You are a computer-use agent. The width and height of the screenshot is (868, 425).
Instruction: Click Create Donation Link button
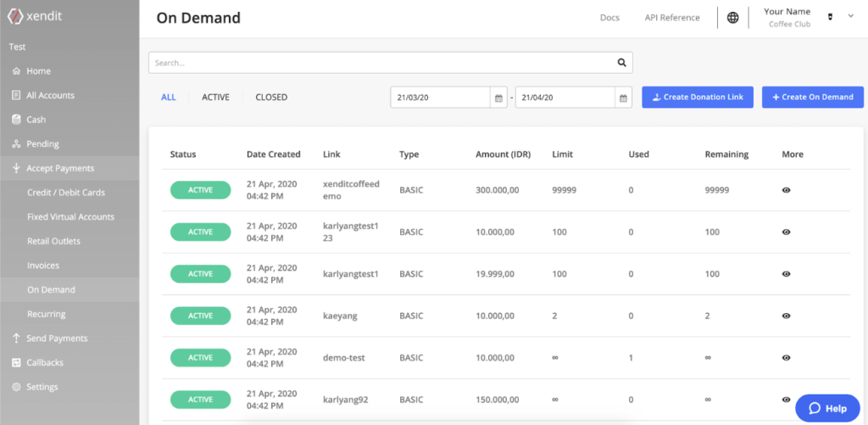[698, 97]
